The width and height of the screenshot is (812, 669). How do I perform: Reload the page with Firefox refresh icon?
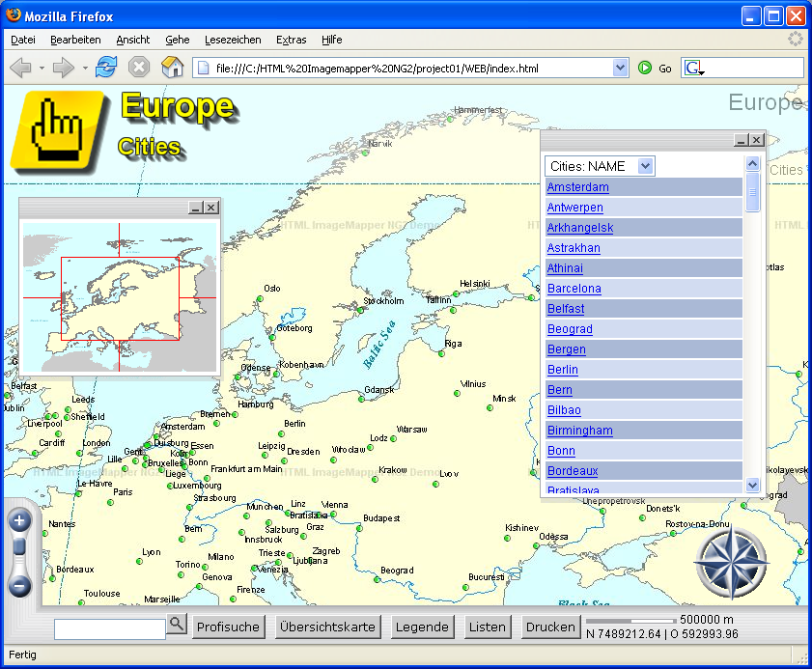[x=106, y=68]
